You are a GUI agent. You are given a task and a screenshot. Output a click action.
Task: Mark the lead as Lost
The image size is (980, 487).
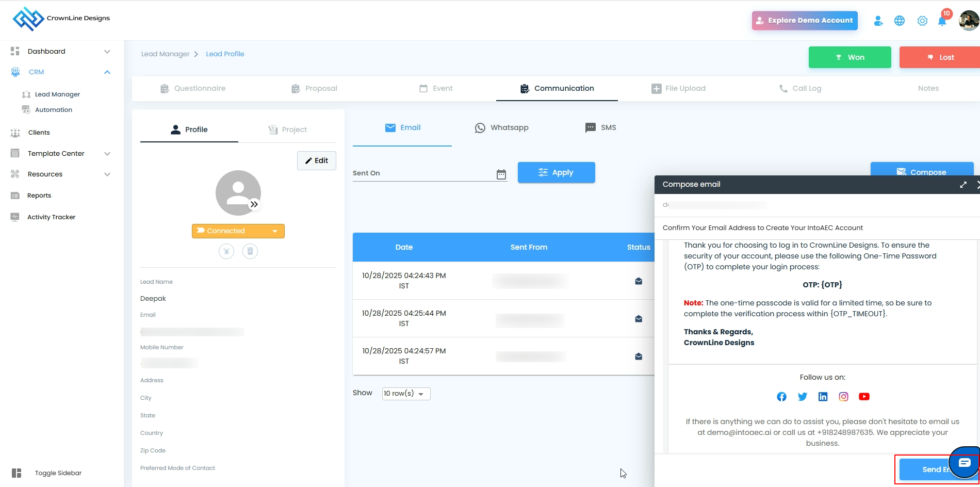click(940, 57)
